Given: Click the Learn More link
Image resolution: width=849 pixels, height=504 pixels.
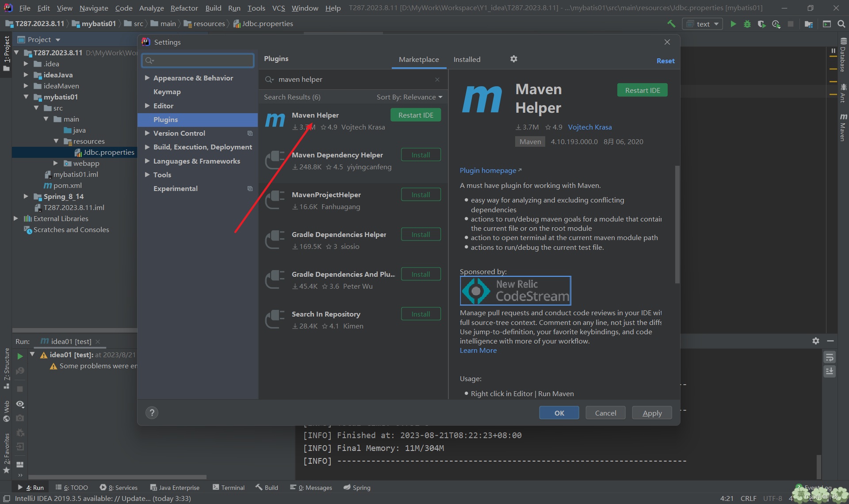Looking at the screenshot, I should tap(478, 351).
